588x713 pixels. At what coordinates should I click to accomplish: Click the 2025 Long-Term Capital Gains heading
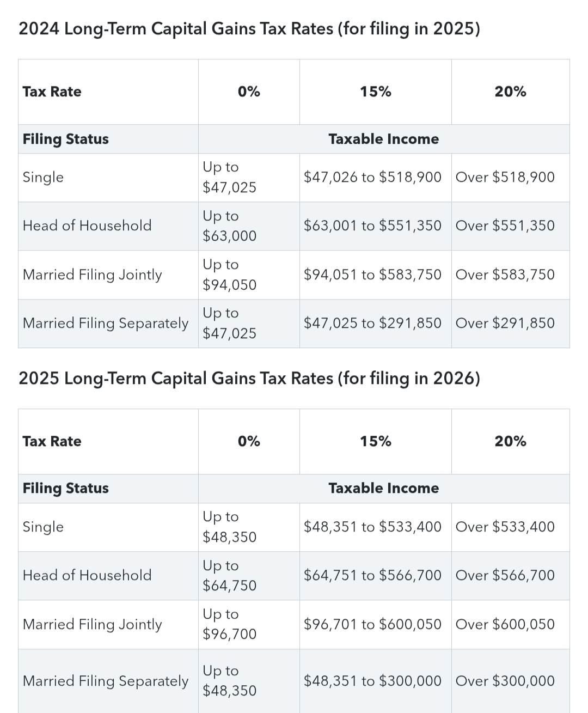[249, 378]
